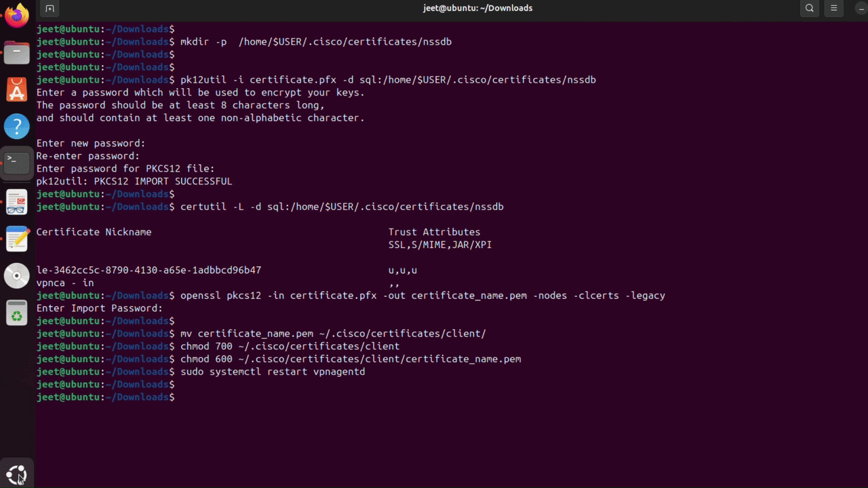The height and width of the screenshot is (488, 868).
Task: Click 'and should contain at least one non-alphabetic' line
Action: click(201, 118)
